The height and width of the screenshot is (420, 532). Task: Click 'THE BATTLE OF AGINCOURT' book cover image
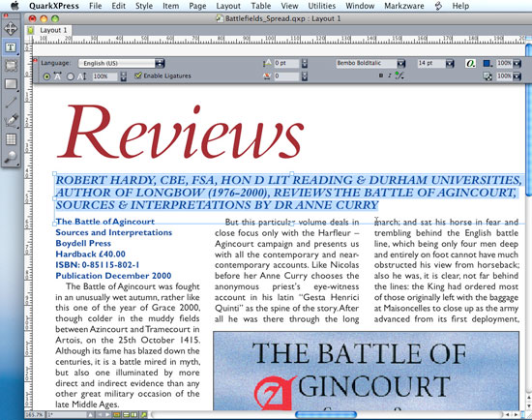click(366, 371)
